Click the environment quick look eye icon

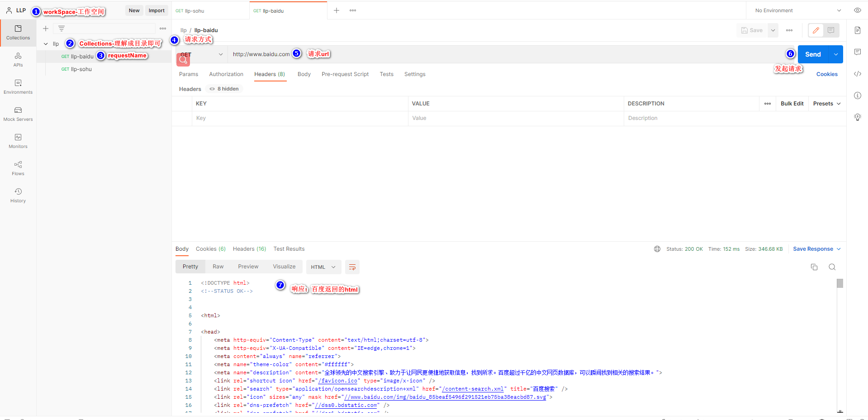(x=857, y=10)
